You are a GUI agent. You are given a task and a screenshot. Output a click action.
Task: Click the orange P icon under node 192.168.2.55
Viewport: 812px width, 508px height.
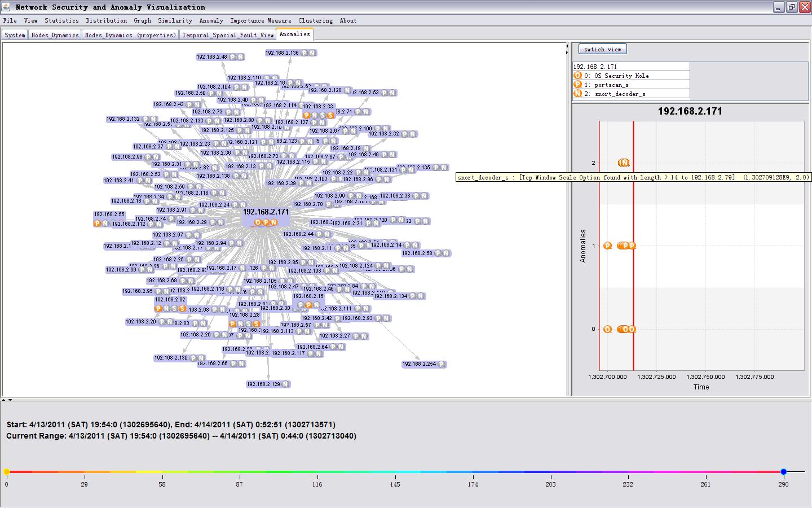click(x=97, y=224)
